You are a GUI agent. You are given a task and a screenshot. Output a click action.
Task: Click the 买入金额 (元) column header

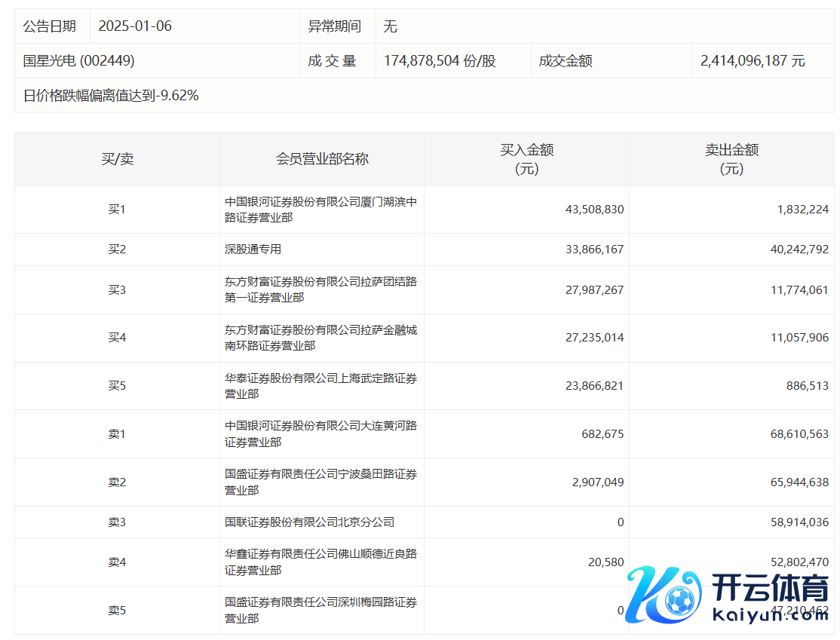(x=526, y=159)
